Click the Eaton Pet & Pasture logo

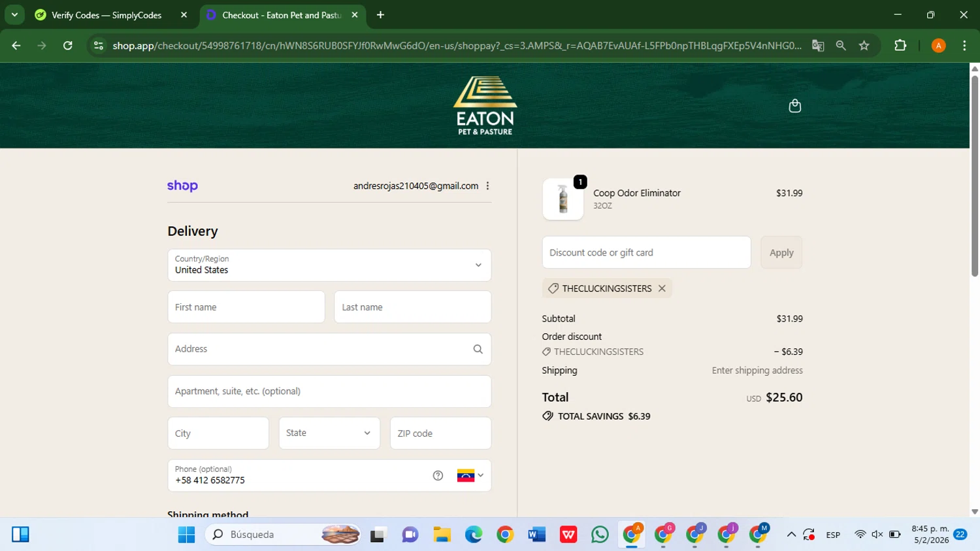click(485, 106)
